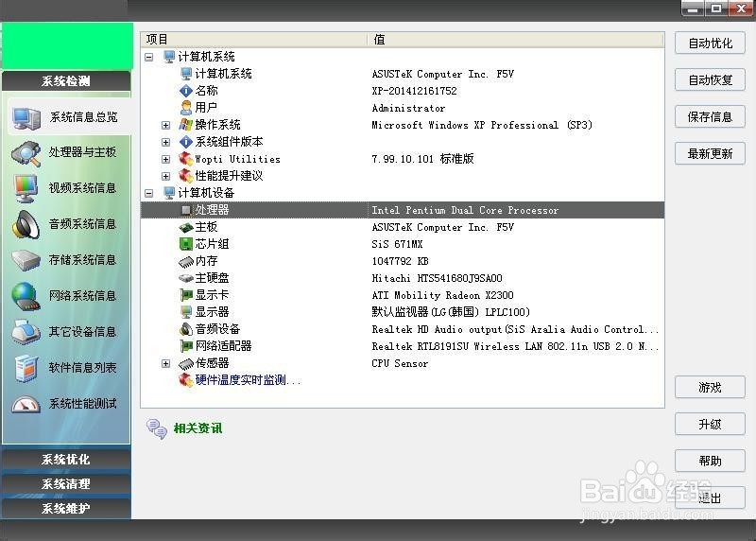The width and height of the screenshot is (756, 541).
Task: Click the 主板 board icon
Action: click(185, 227)
